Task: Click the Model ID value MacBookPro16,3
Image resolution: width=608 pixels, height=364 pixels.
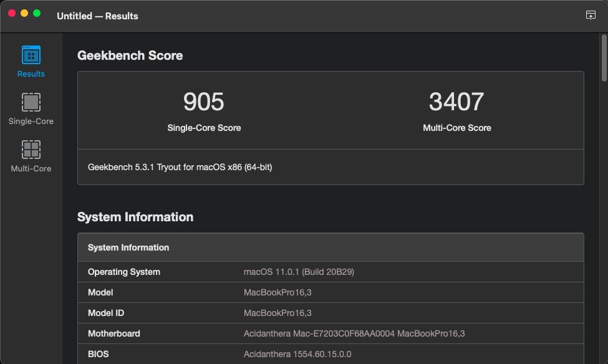Action: click(277, 313)
